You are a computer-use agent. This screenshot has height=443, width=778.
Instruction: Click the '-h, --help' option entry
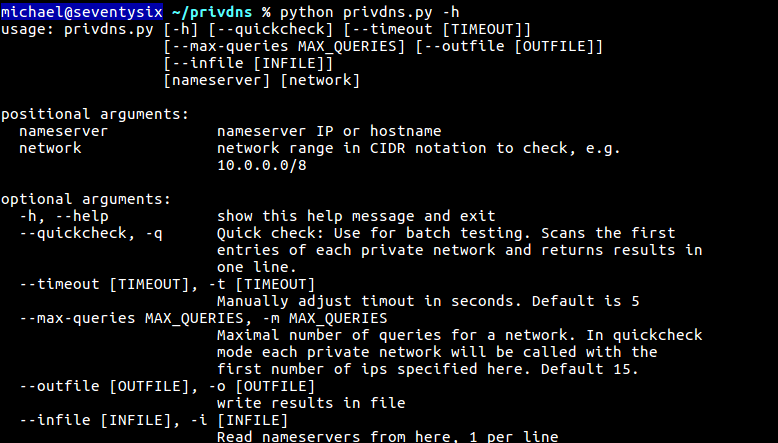[x=64, y=216]
